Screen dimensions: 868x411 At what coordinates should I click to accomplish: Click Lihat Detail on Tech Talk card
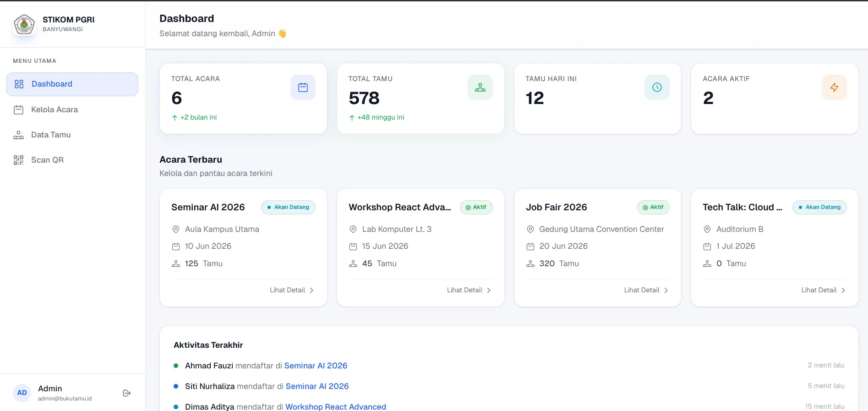(823, 290)
